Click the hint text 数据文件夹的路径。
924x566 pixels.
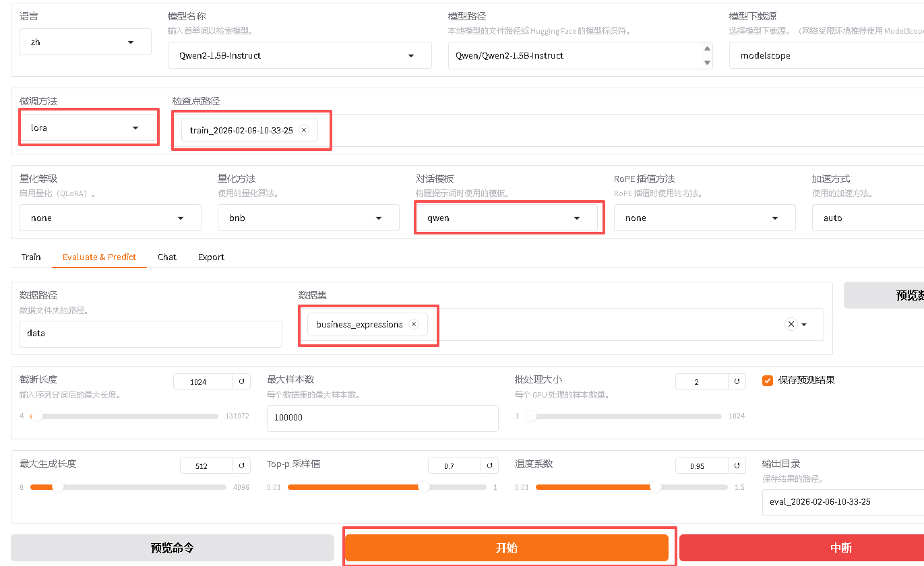55,310
